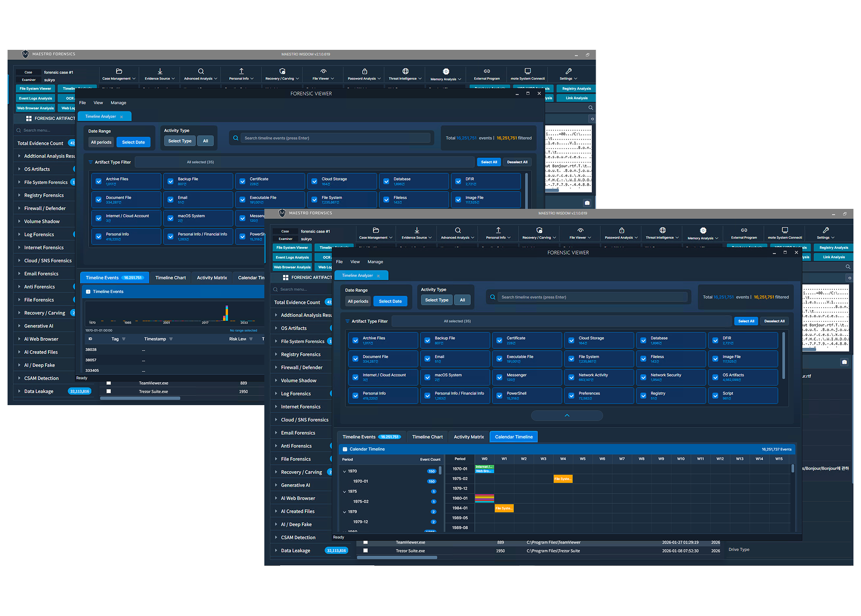Collapse the 1970 period in calendar list

tap(344, 472)
